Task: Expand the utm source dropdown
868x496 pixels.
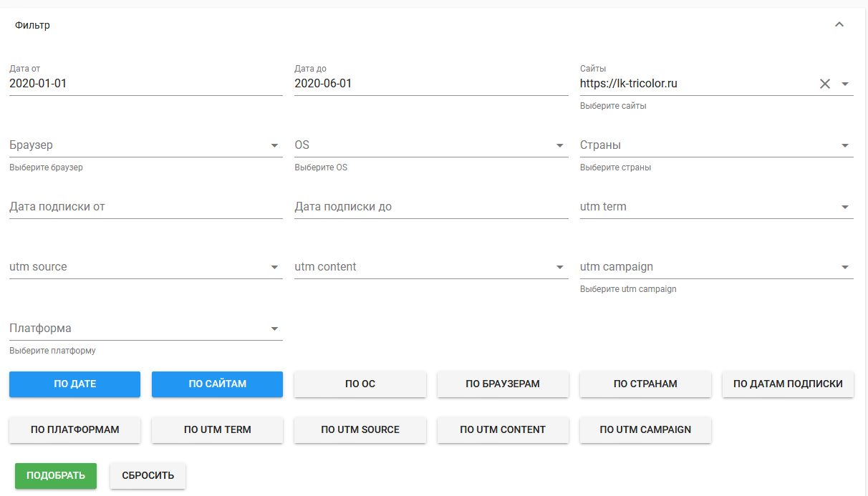Action: [x=274, y=267]
